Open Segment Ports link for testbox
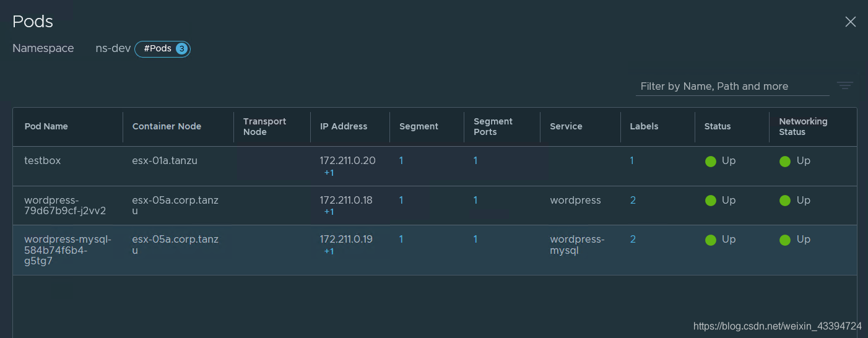The height and width of the screenshot is (338, 868). [x=475, y=160]
